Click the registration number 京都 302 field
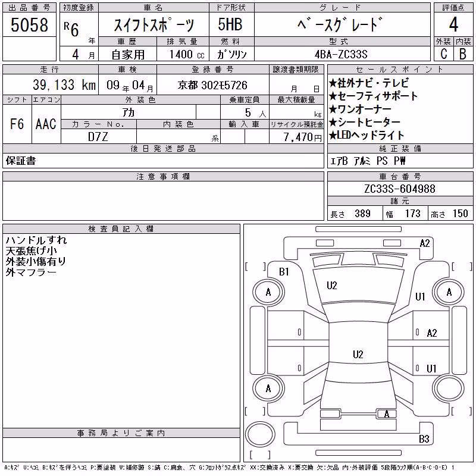Screen dimensions: 476x476 pyautogui.click(x=212, y=85)
